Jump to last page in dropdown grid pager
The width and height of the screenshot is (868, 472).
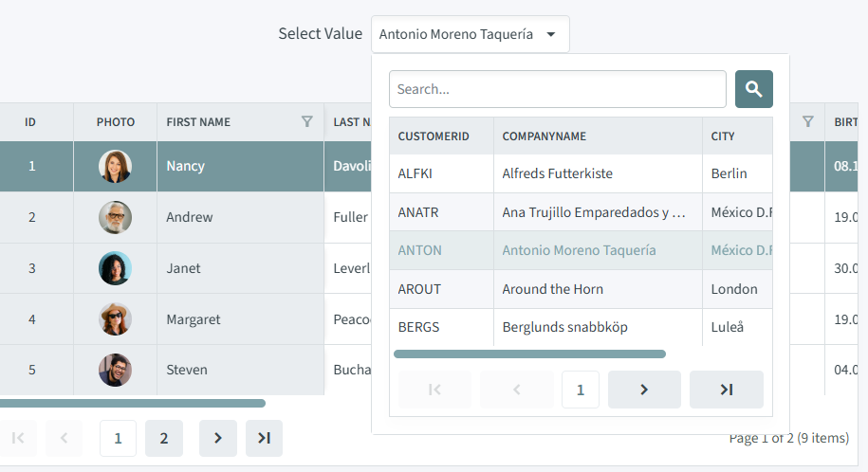tap(726, 390)
